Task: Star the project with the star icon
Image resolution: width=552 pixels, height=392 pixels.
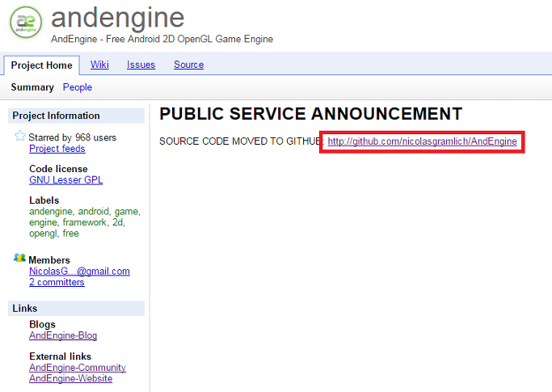Action: (19, 136)
